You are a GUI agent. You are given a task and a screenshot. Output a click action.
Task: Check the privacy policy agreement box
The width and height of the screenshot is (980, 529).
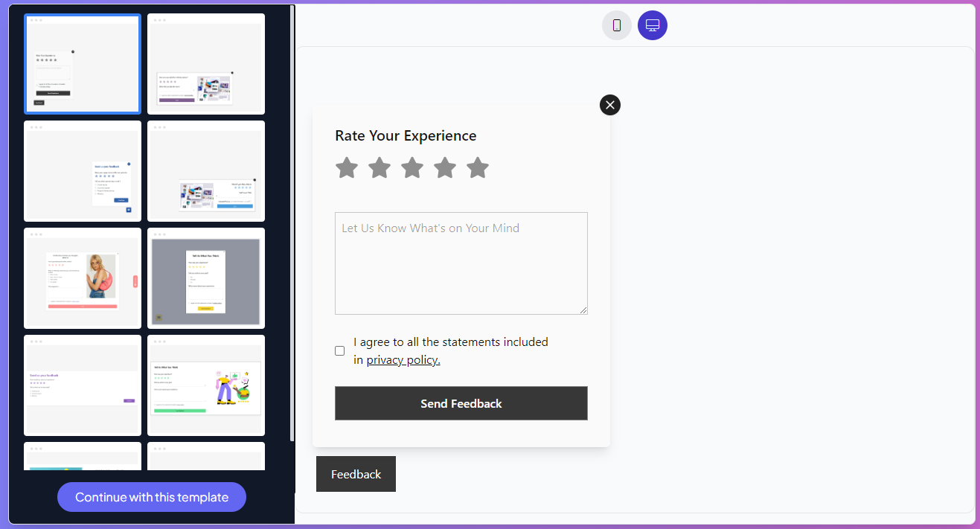(339, 350)
